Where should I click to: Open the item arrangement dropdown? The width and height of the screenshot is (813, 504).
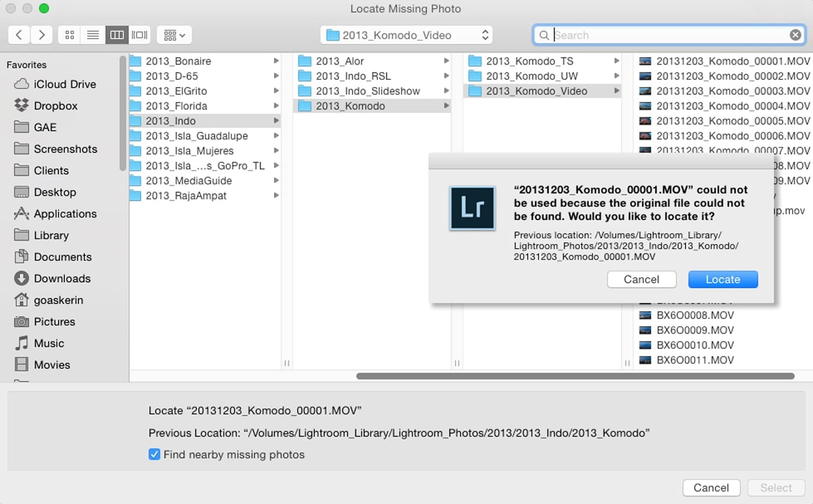click(x=174, y=35)
